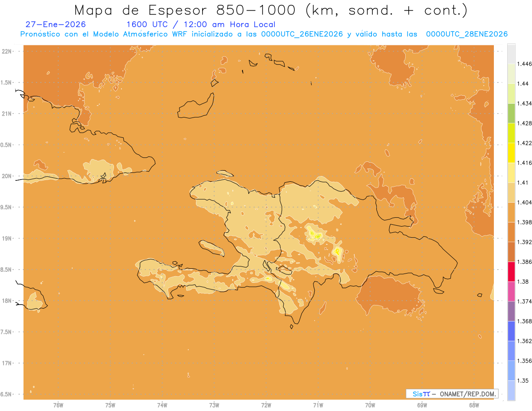Click the pink 1.374–1.38 legend swatch

[x=511, y=291]
